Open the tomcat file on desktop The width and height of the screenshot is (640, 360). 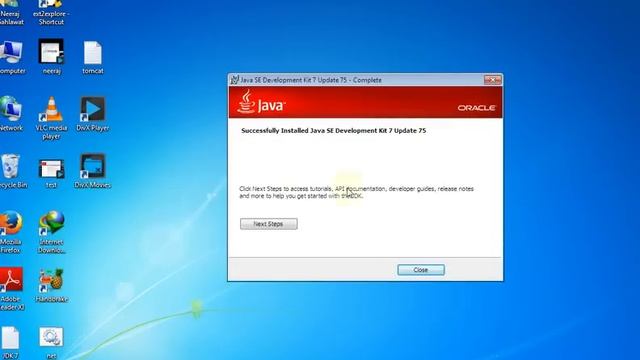[93, 58]
